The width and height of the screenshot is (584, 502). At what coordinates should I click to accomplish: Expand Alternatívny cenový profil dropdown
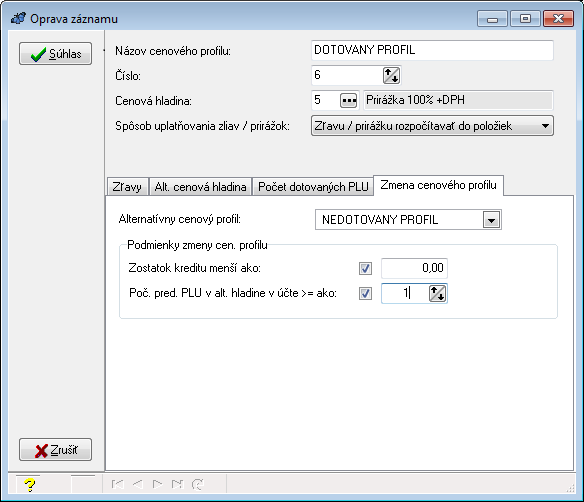click(491, 220)
